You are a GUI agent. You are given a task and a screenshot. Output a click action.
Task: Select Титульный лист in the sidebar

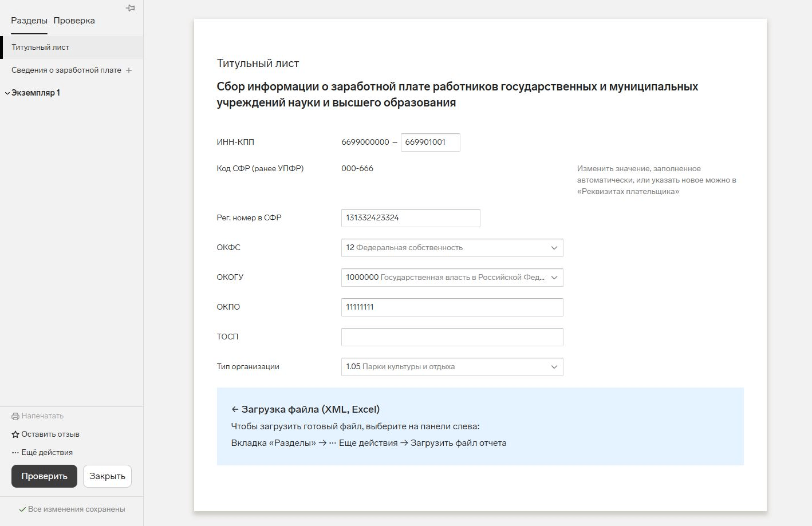[40, 48]
